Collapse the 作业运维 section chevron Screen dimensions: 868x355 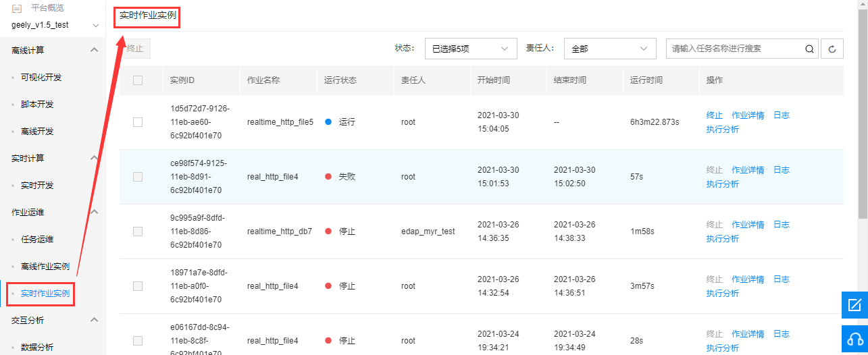click(94, 212)
